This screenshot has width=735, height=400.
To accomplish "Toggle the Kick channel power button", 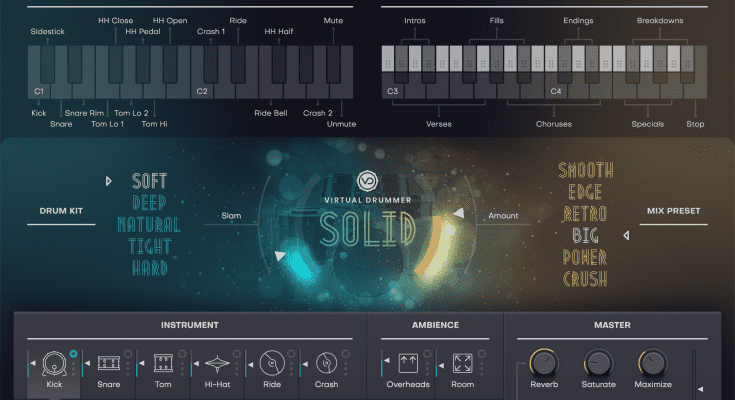I will 73,353.
